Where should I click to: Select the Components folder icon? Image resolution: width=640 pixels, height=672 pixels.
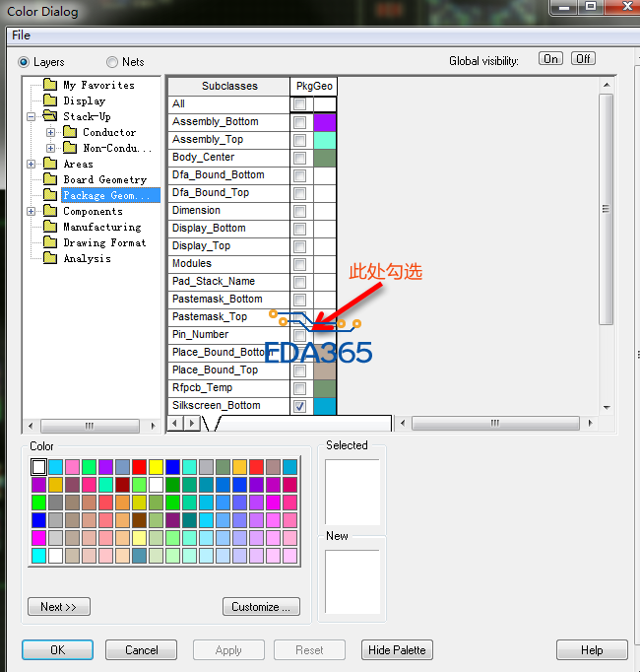click(x=50, y=211)
